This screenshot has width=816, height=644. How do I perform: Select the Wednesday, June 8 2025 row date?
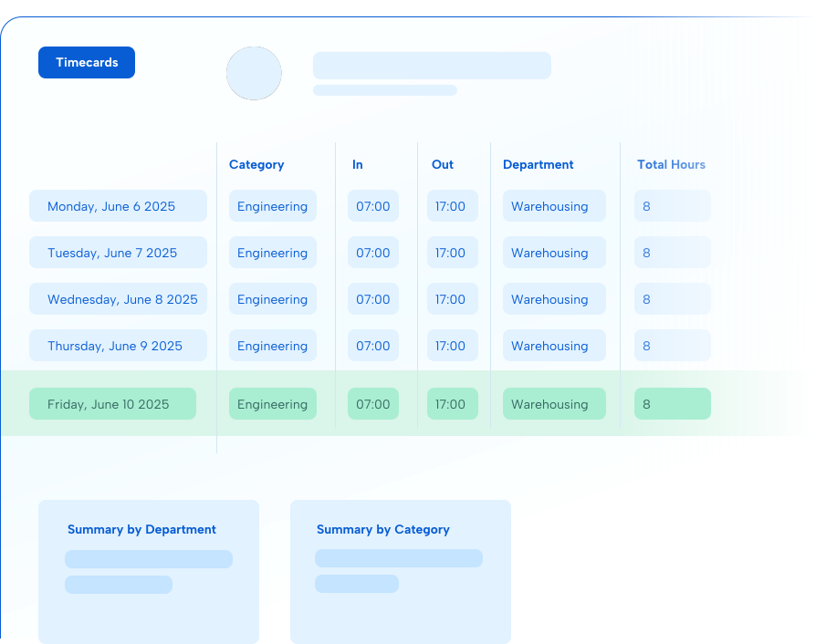(x=118, y=298)
